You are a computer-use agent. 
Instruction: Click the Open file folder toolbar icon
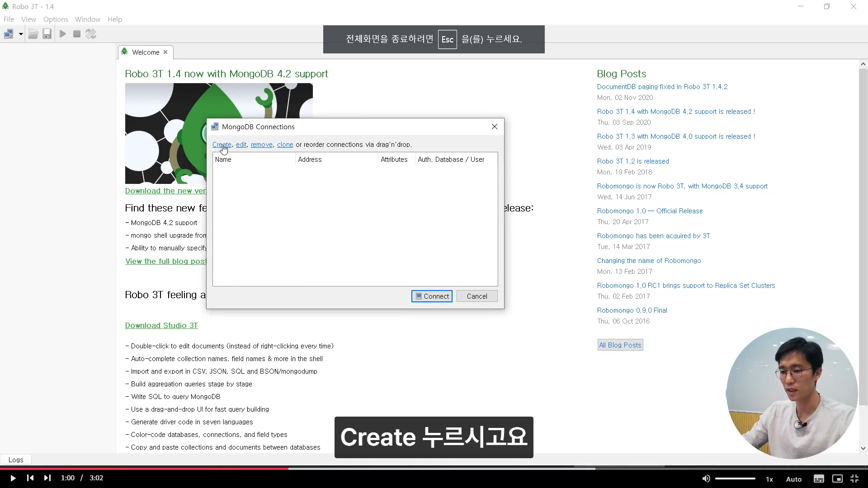tap(33, 34)
